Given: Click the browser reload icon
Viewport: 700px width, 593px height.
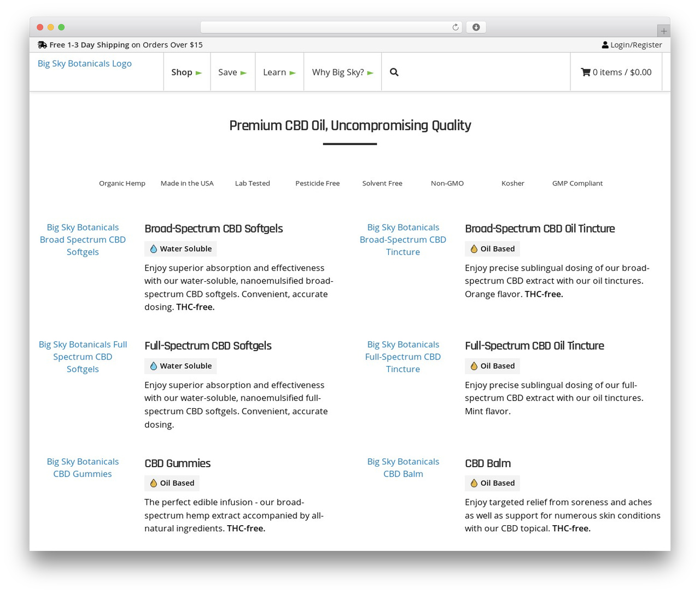Looking at the screenshot, I should [x=456, y=27].
